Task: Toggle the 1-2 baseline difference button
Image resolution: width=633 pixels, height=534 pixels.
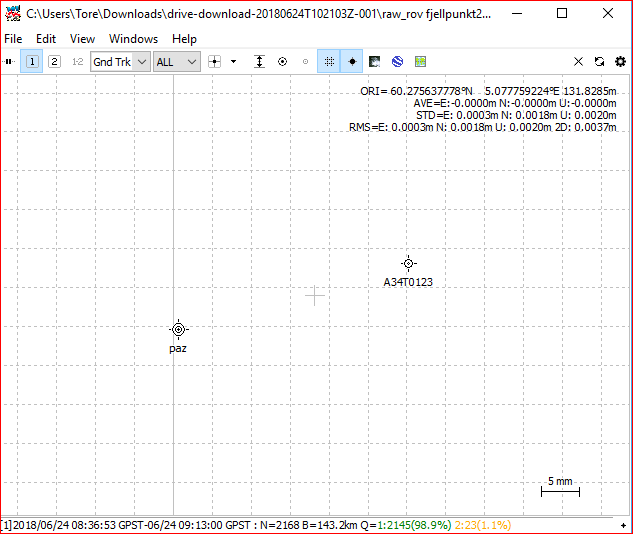Action: tap(77, 62)
